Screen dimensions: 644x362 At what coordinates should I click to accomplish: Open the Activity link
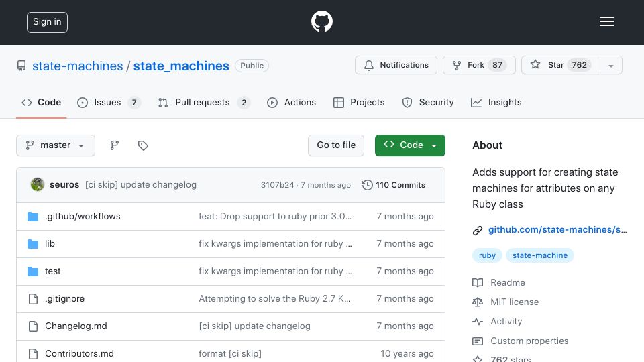click(x=506, y=321)
